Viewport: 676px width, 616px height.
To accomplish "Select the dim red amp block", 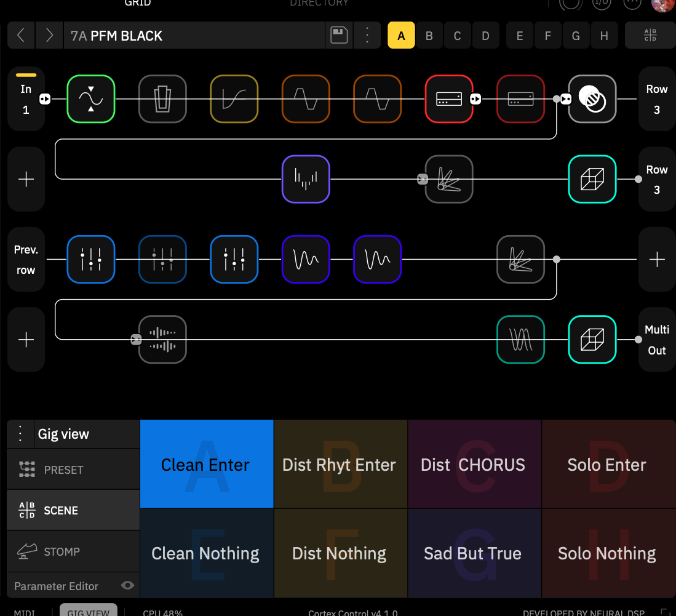I will (520, 99).
